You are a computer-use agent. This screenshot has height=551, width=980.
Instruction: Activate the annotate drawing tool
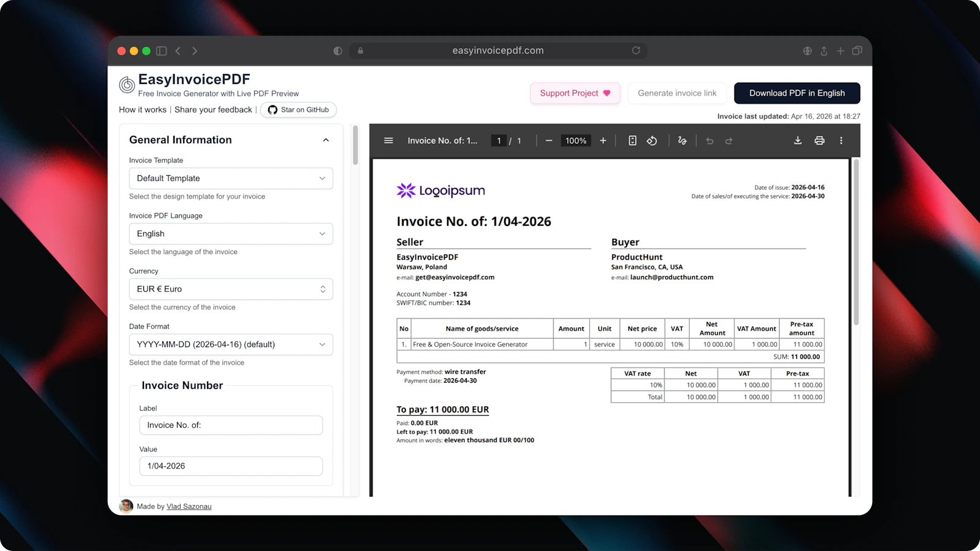[x=682, y=140]
